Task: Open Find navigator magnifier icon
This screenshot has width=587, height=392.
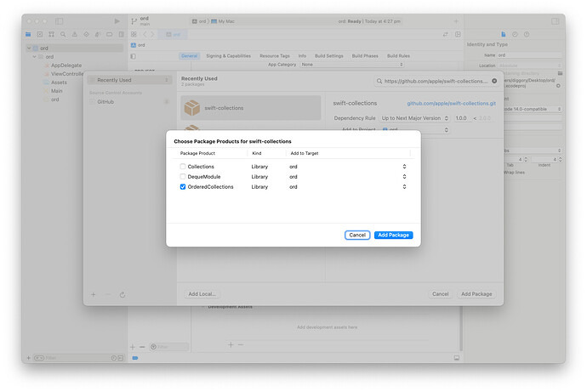Action: [63, 34]
